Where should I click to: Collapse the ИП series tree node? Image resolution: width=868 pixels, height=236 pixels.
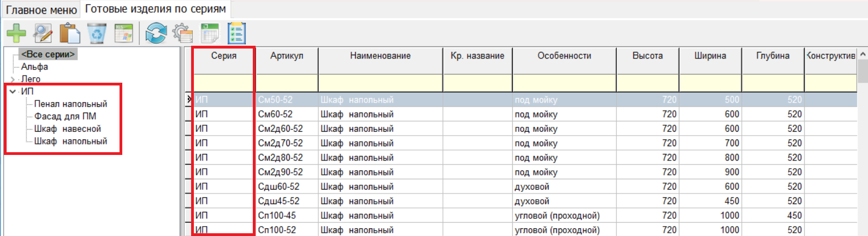pyautogui.click(x=13, y=92)
